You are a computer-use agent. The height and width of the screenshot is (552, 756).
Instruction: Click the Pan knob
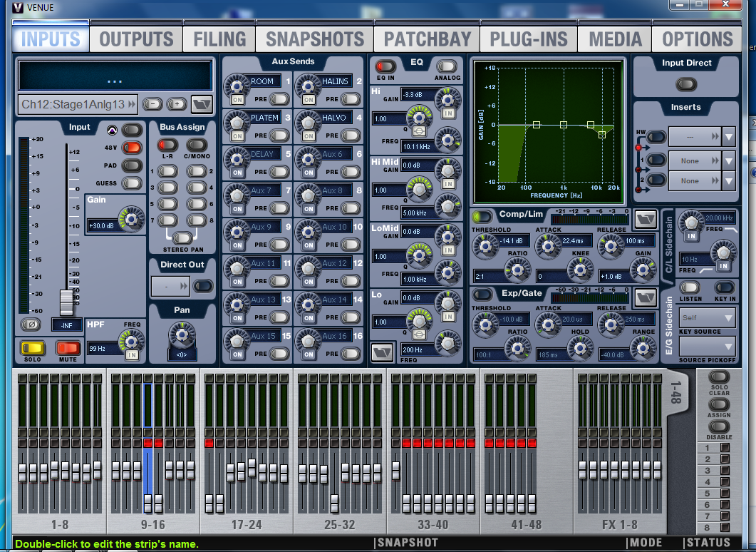(x=182, y=334)
